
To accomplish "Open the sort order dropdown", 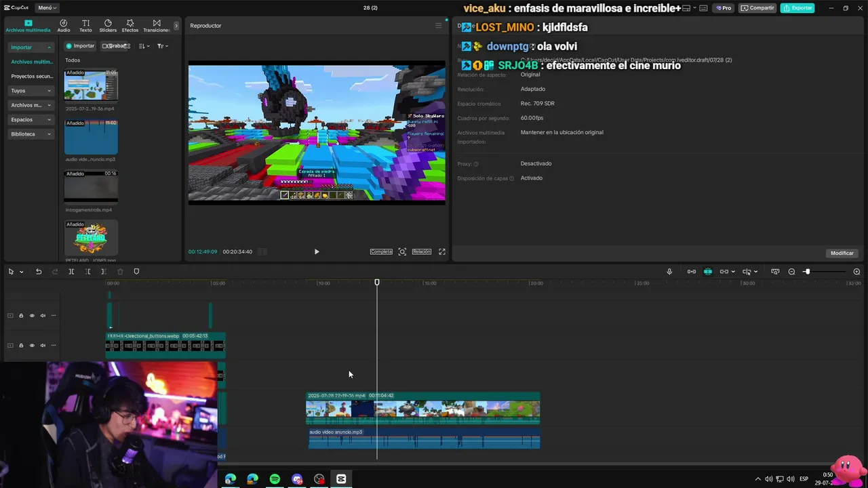I will point(144,46).
